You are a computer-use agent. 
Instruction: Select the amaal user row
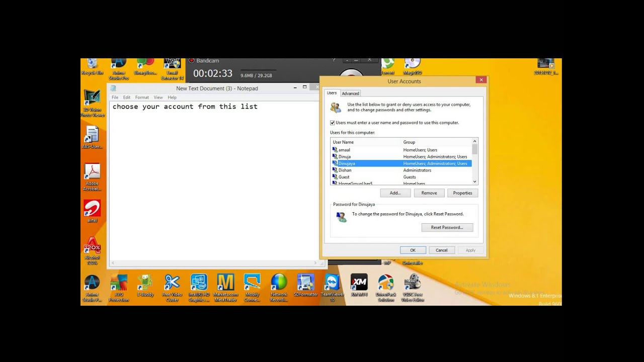coord(401,150)
